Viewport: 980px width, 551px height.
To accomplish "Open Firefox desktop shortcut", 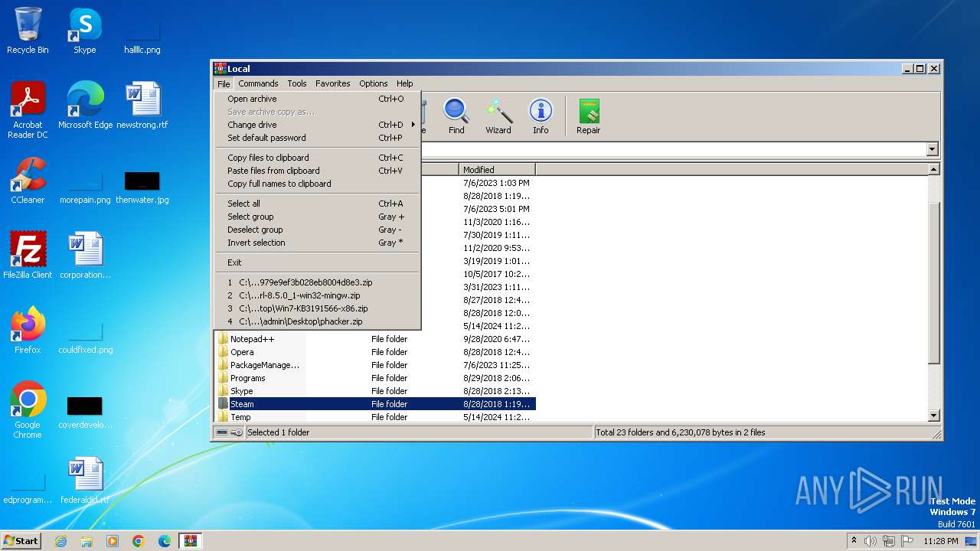I will [28, 330].
